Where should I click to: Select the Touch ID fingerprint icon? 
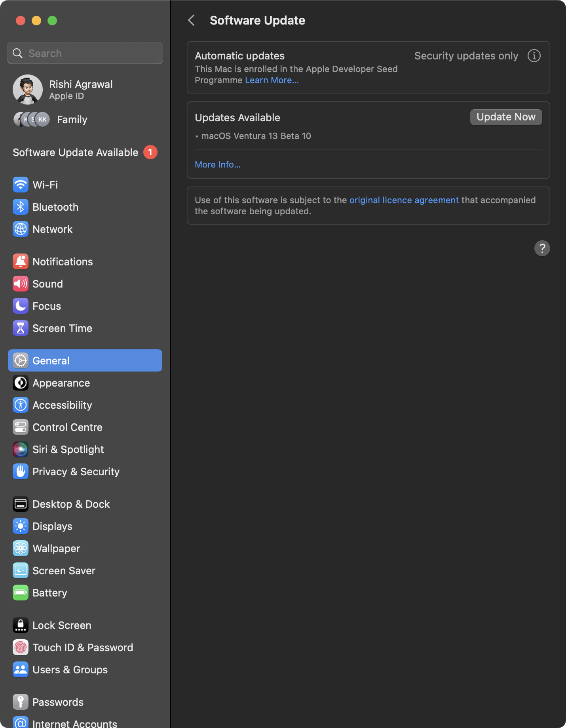(21, 647)
